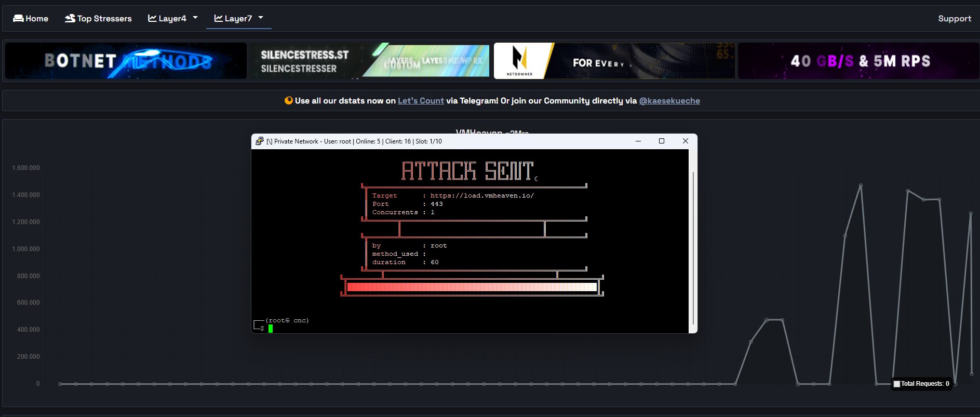Follow the Let's Count link
The width and height of the screenshot is (980, 417).
(x=421, y=100)
